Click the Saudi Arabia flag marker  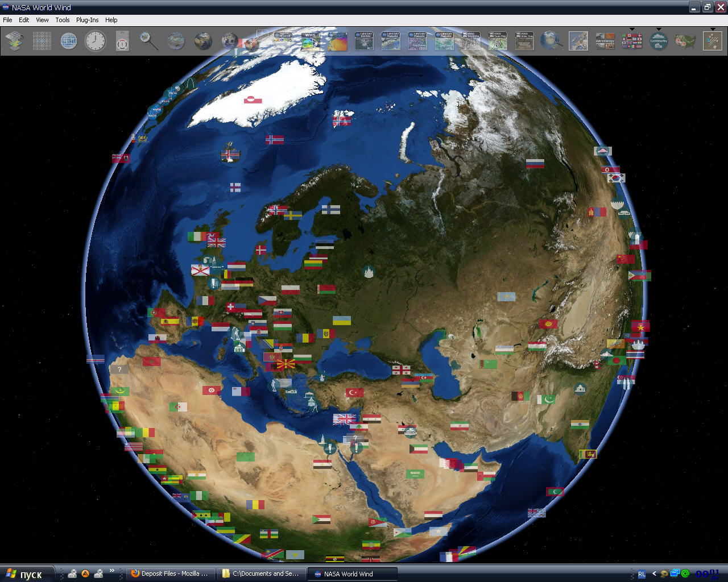pyautogui.click(x=415, y=473)
